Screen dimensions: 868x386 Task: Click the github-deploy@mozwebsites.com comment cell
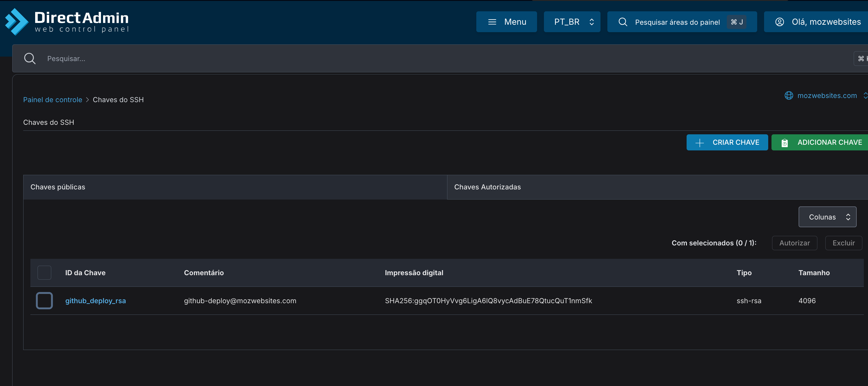pyautogui.click(x=240, y=301)
